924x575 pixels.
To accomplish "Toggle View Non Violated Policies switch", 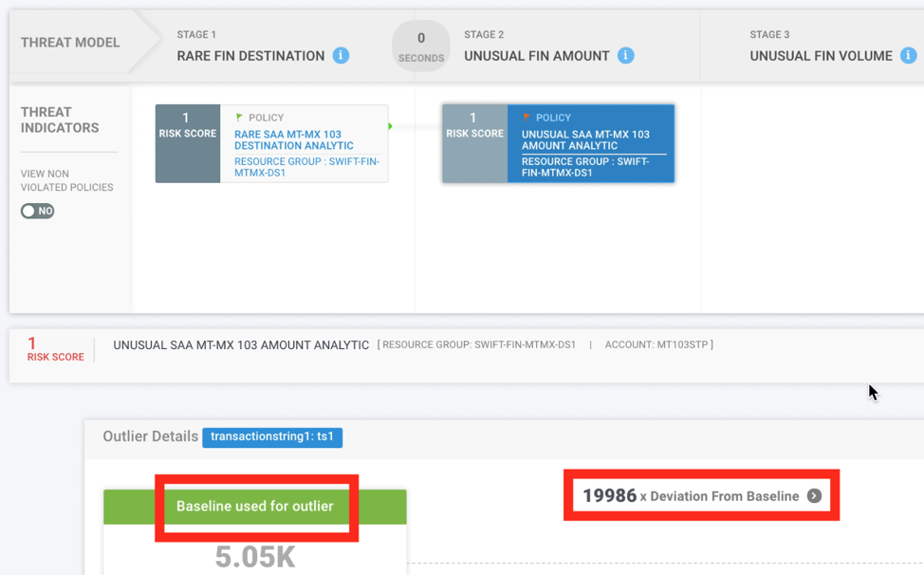I will 38,211.
